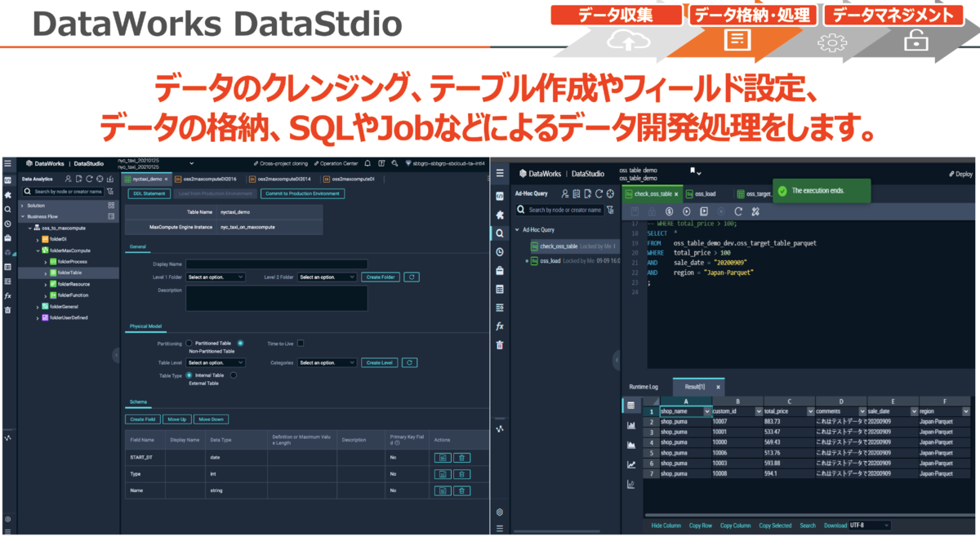Collapse the Ad-Hoc Query tree section
This screenshot has width=980, height=550.
click(516, 230)
